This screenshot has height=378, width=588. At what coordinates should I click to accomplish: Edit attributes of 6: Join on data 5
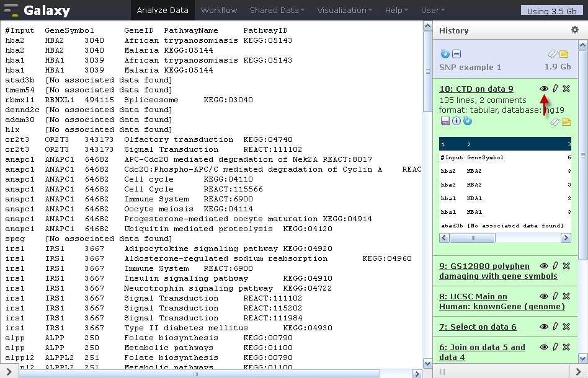(x=555, y=346)
